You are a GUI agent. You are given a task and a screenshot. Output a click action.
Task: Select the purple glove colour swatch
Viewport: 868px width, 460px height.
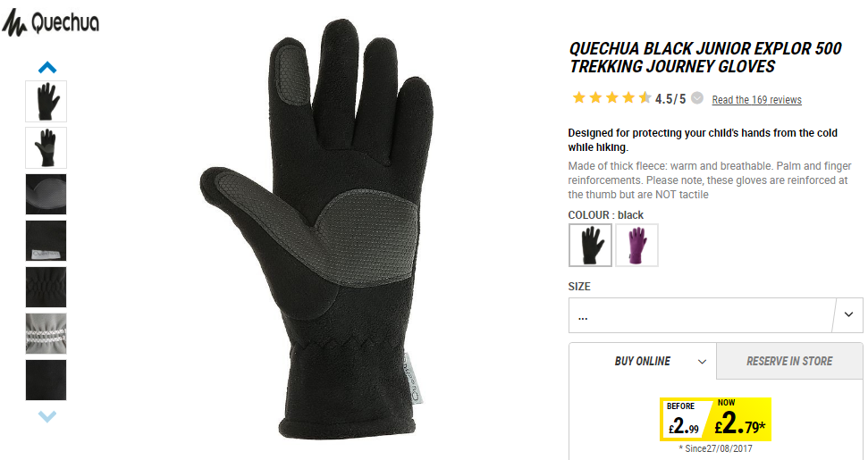636,245
